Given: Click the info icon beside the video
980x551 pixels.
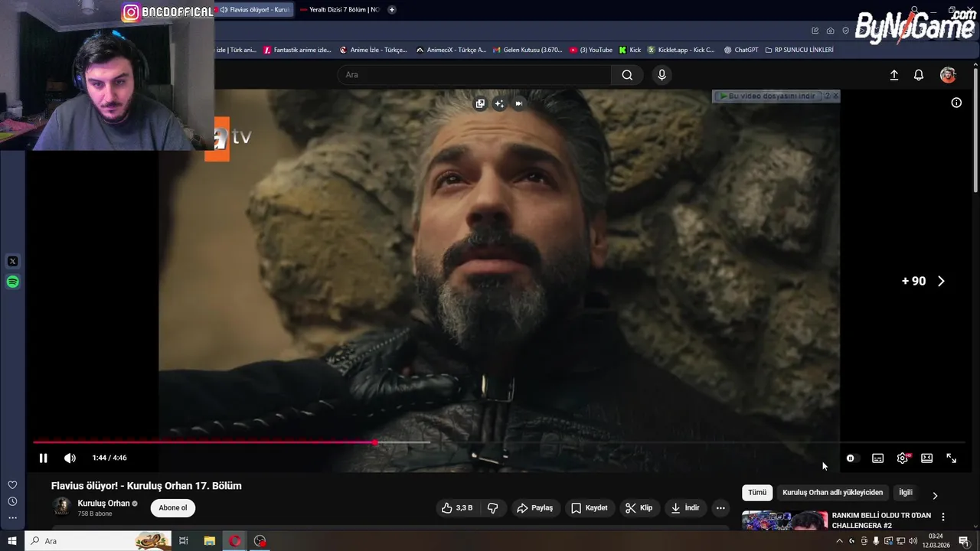Looking at the screenshot, I should [956, 103].
